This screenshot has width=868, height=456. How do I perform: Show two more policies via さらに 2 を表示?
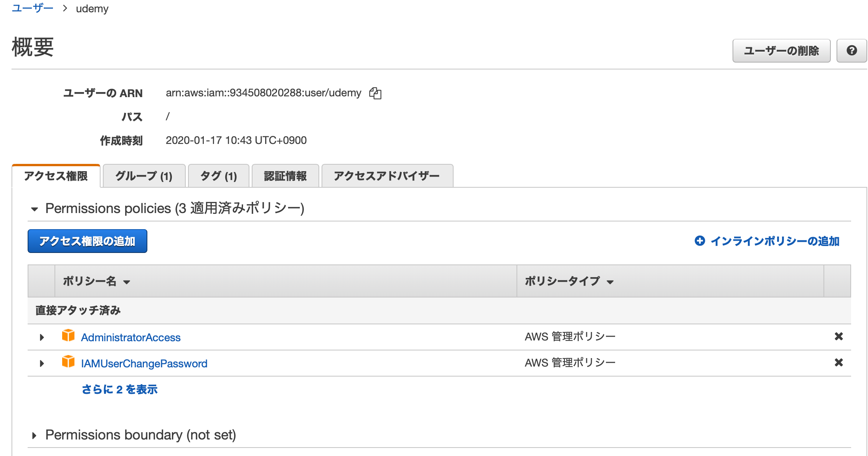coord(119,389)
